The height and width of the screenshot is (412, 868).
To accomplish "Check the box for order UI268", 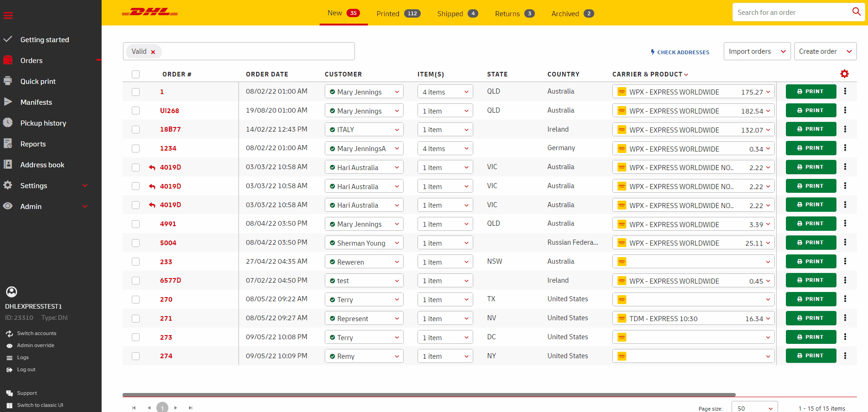I will 135,110.
